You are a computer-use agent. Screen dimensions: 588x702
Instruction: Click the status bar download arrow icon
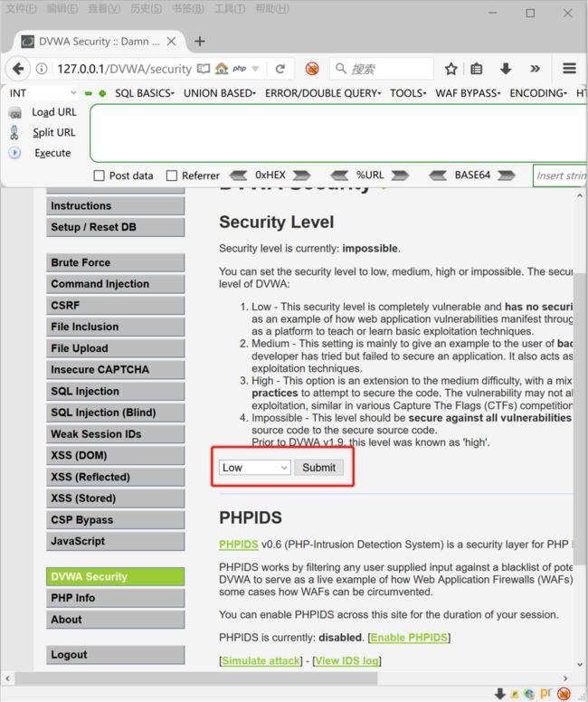(x=500, y=694)
